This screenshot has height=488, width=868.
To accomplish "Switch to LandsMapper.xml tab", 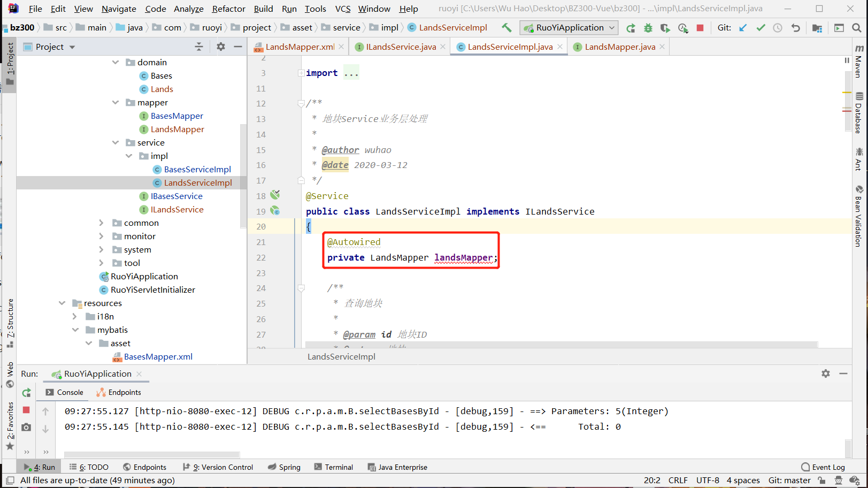I will 299,47.
